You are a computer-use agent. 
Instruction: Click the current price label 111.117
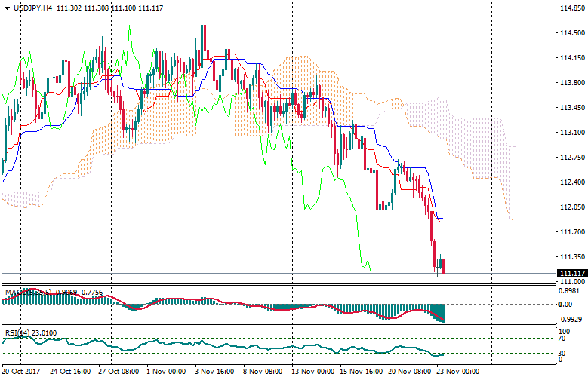point(571,273)
